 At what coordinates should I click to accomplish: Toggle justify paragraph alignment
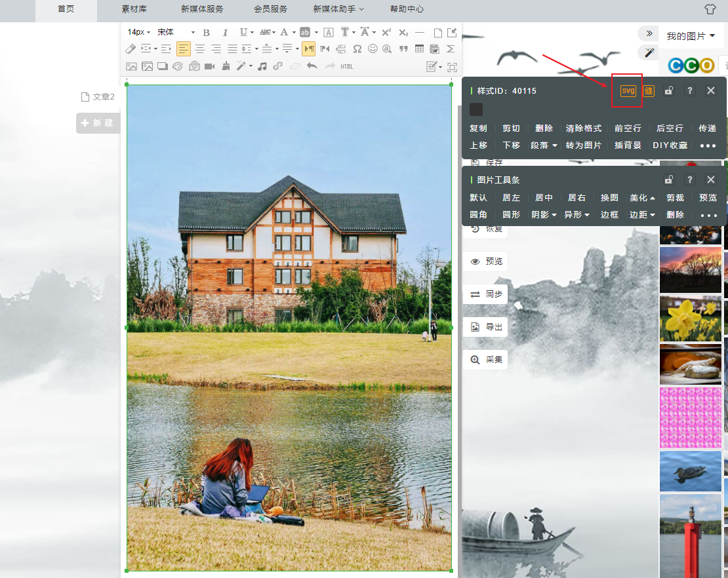[x=232, y=48]
